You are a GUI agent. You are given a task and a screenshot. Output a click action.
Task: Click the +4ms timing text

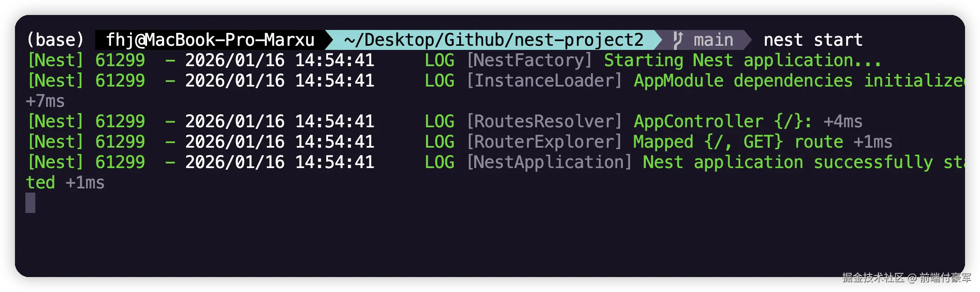point(843,121)
